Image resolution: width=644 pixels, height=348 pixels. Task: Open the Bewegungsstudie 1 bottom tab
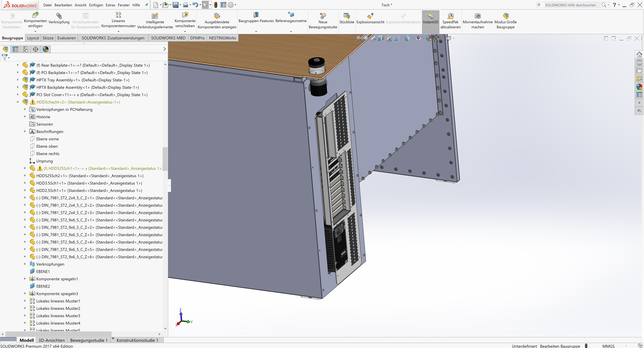click(x=89, y=340)
